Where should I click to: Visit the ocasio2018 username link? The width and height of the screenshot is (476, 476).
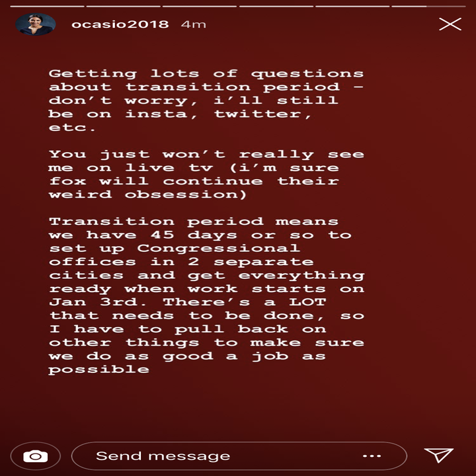tap(120, 24)
